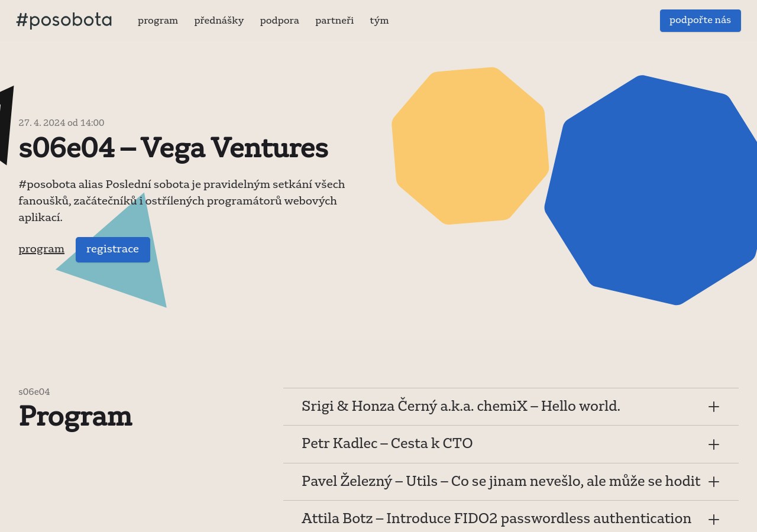Image resolution: width=757 pixels, height=532 pixels.
Task: Expand the Srigi & Honza Černý talk plus icon
Action: (713, 407)
